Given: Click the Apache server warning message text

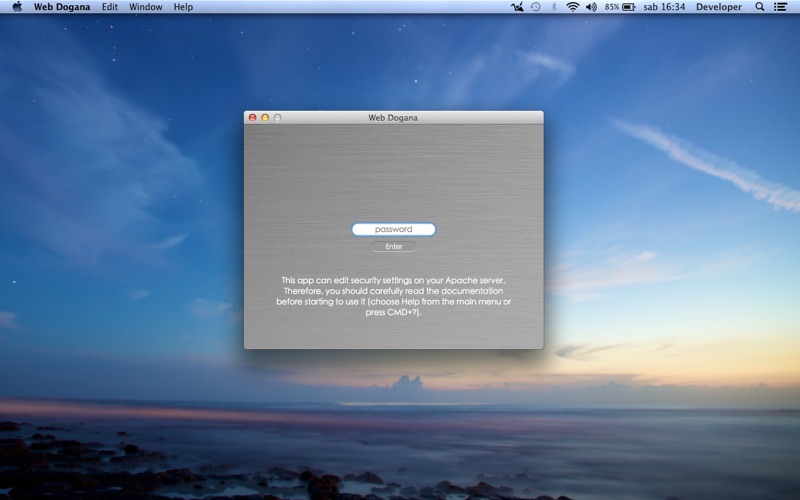Looking at the screenshot, I should pyautogui.click(x=393, y=296).
